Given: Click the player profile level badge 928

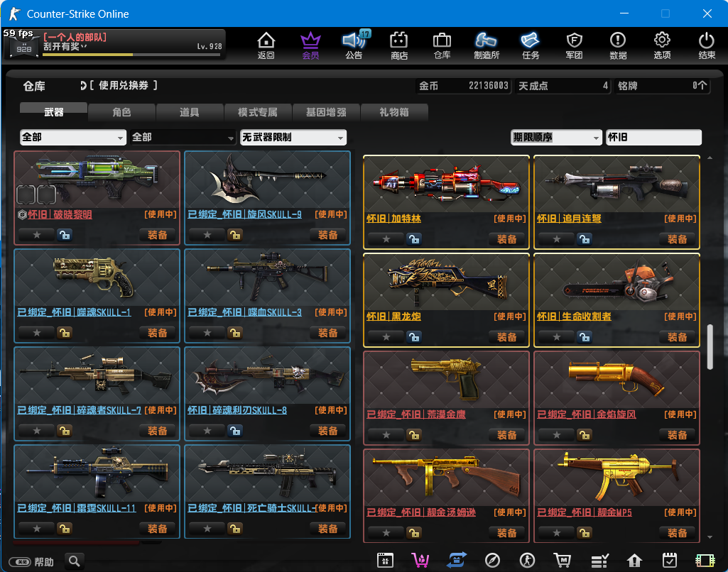Looking at the screenshot, I should pyautogui.click(x=23, y=46).
